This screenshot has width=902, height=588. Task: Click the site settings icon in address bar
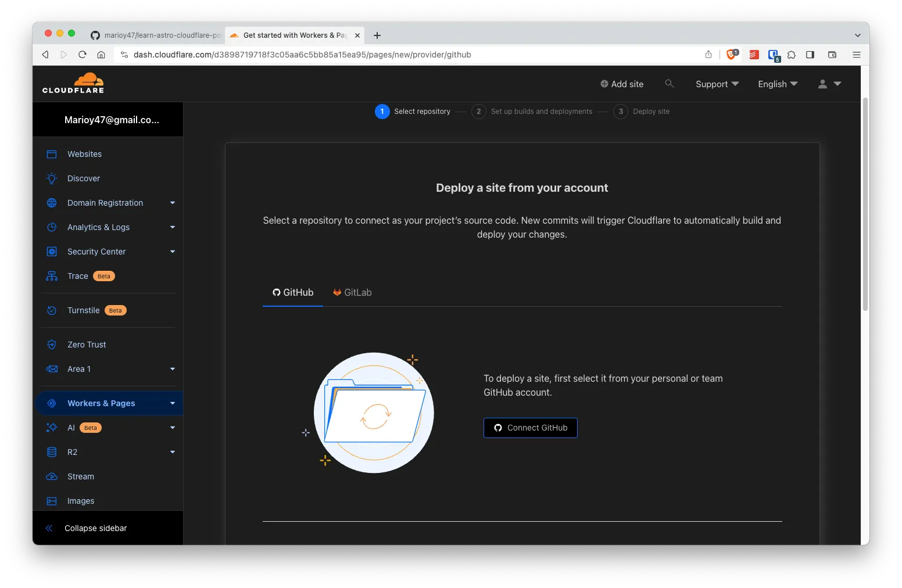pyautogui.click(x=124, y=55)
